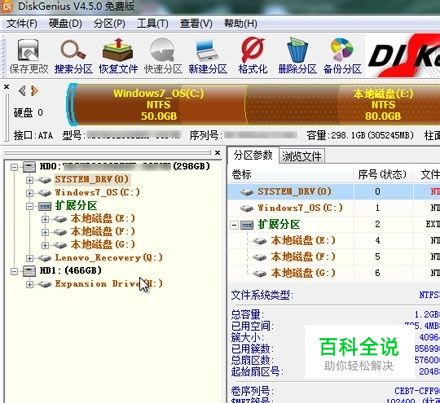Viewport: 440px width, 403px height.
Task: Click the 容量:298.1GB(305245MB) text
Action: (x=360, y=136)
